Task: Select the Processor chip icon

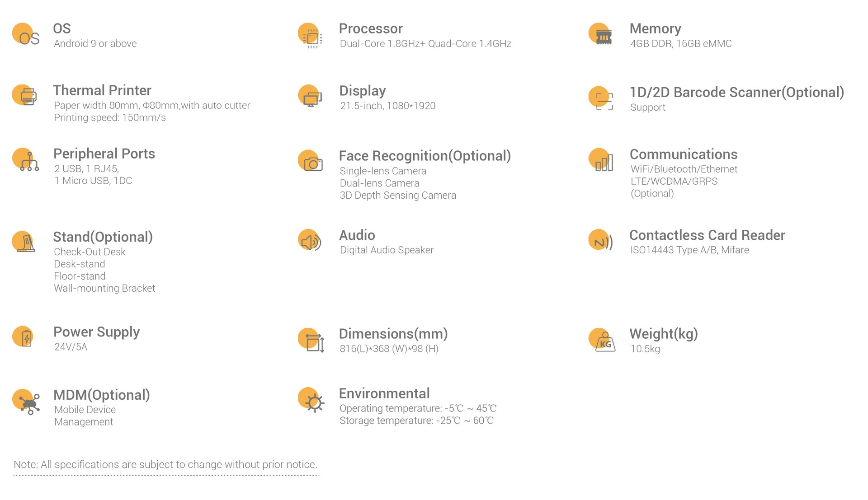Action: click(310, 35)
